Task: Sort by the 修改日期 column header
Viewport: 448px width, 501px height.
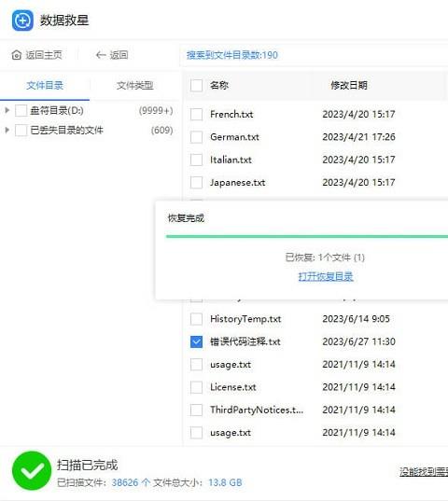Action: tap(349, 85)
